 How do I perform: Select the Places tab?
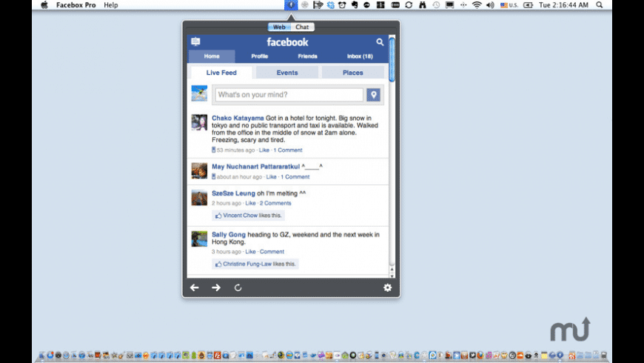point(353,73)
